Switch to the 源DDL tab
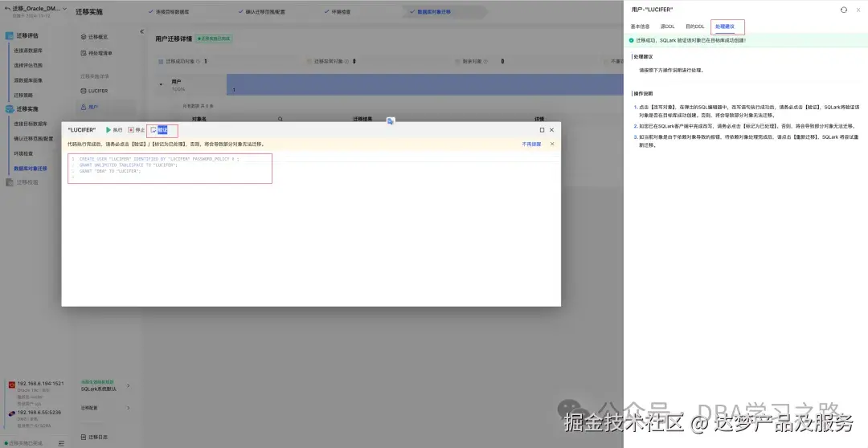The height and width of the screenshot is (448, 868). click(667, 26)
